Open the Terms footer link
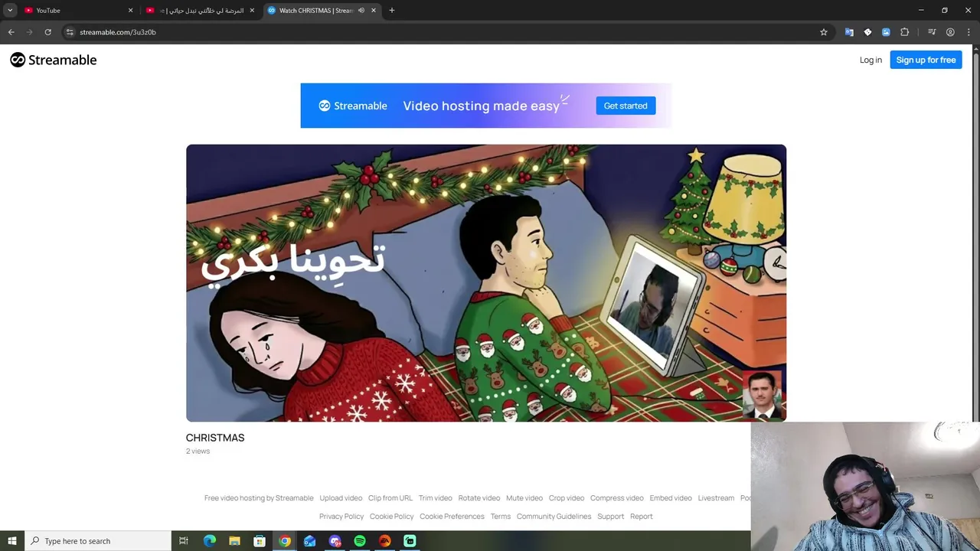Image resolution: width=980 pixels, height=551 pixels. pyautogui.click(x=501, y=517)
